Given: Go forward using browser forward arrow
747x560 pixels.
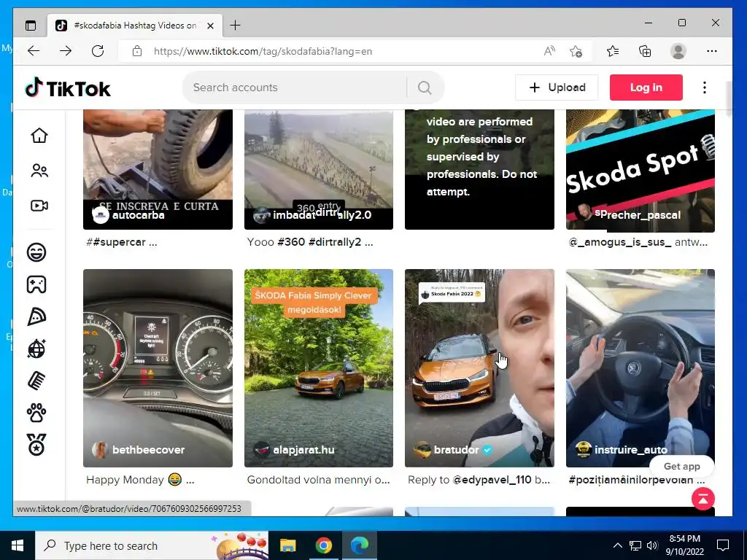Looking at the screenshot, I should [x=65, y=51].
